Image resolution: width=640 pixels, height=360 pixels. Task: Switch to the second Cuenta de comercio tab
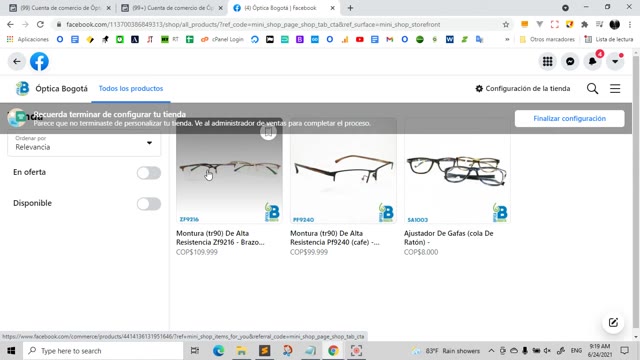(172, 8)
